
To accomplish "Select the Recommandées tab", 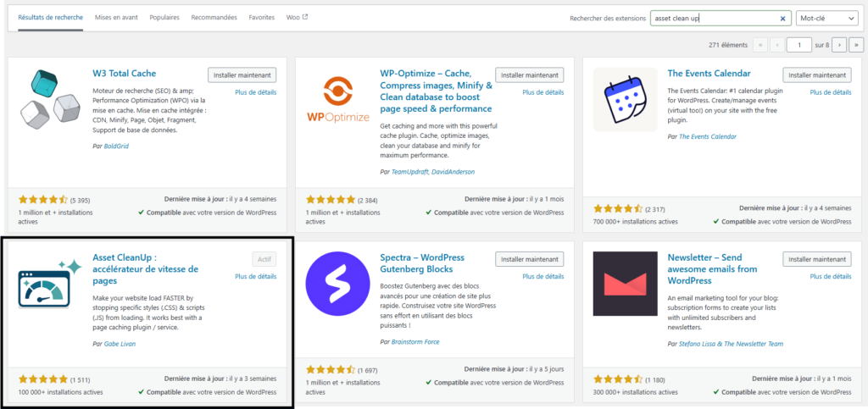I will (214, 17).
